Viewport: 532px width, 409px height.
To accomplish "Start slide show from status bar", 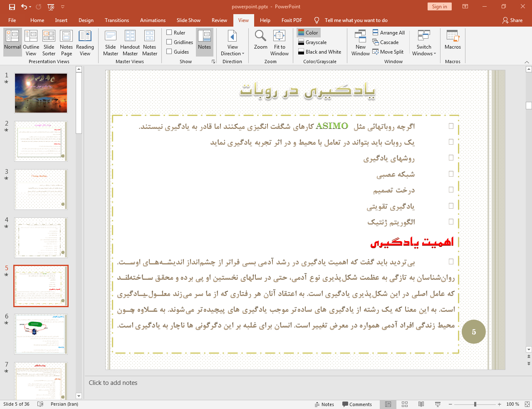I will (x=438, y=404).
